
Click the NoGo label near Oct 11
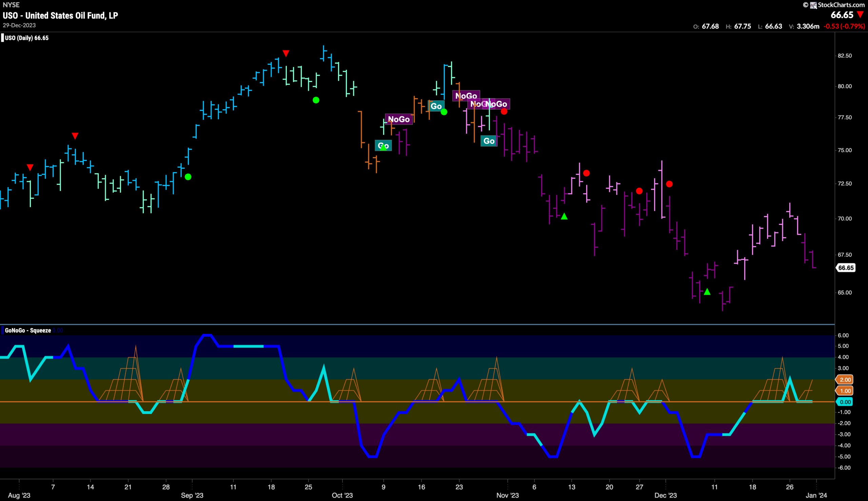click(x=399, y=119)
